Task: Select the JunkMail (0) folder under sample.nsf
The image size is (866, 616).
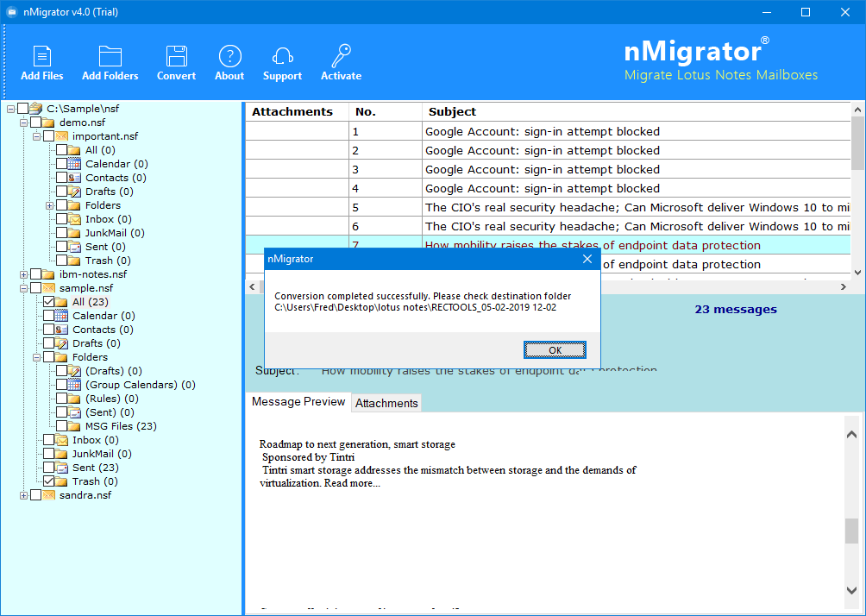Action: coord(102,454)
